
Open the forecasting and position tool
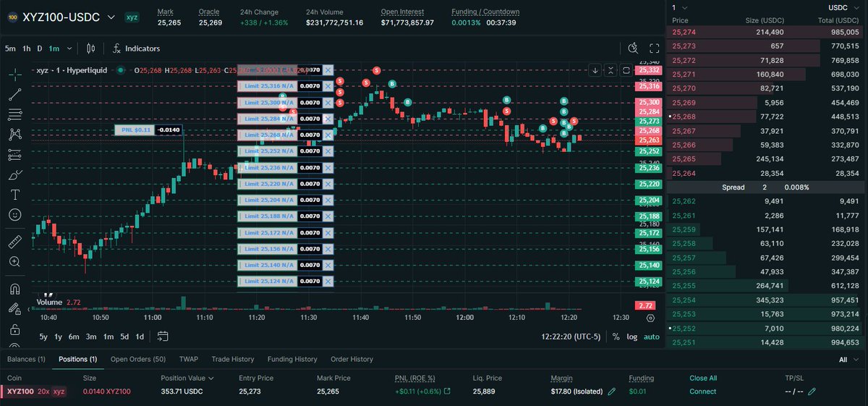[x=15, y=154]
